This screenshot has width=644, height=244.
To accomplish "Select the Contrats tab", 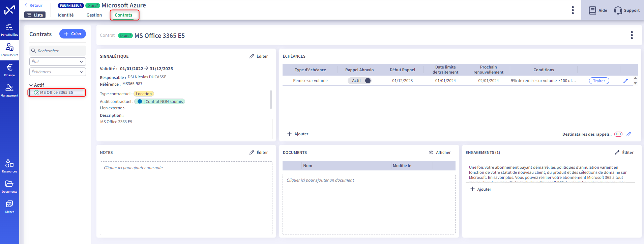I will pyautogui.click(x=123, y=15).
